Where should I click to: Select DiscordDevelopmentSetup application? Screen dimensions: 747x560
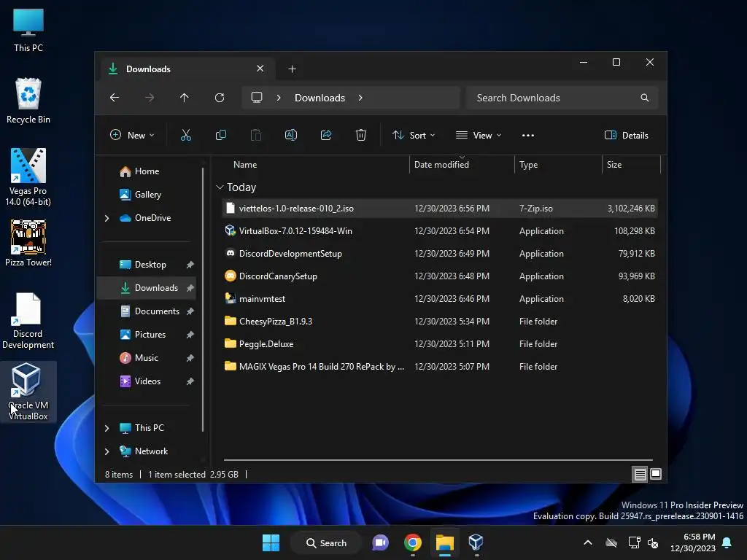pyautogui.click(x=439, y=254)
